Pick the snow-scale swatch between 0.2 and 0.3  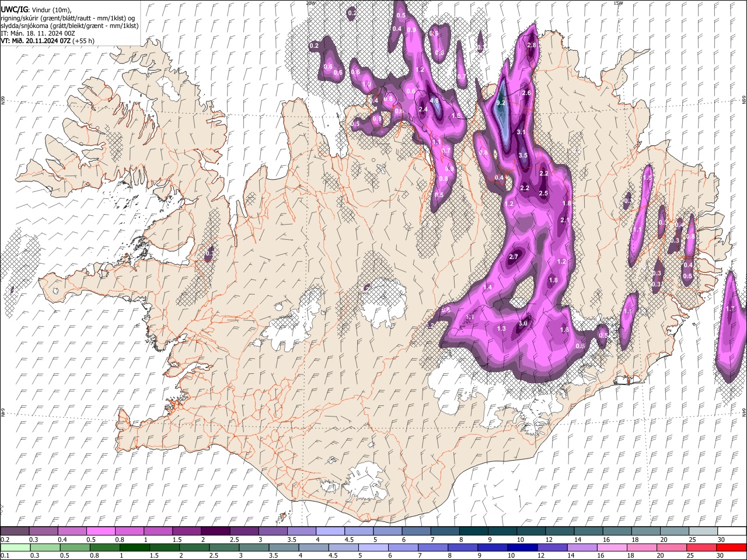(x=15, y=531)
